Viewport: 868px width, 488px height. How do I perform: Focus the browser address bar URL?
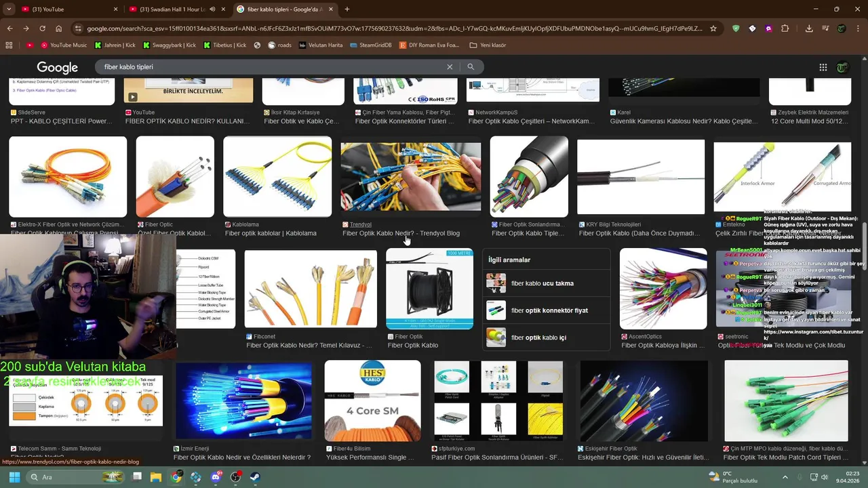pos(393,28)
